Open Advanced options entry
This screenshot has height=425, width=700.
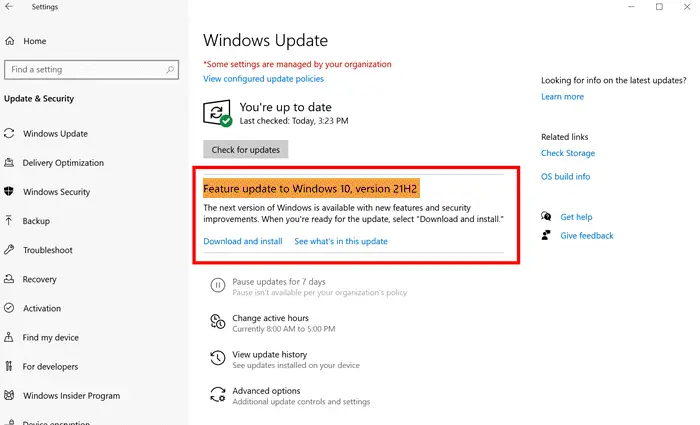266,391
